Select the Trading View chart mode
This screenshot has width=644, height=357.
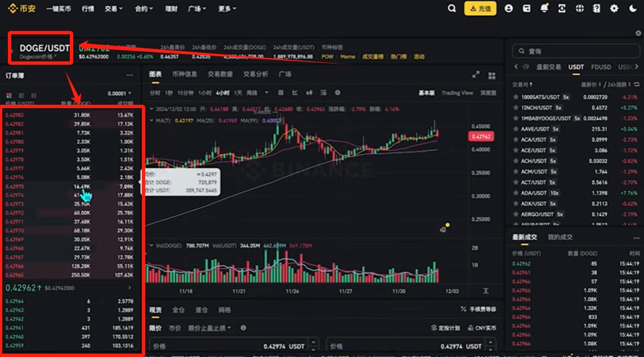coord(457,93)
